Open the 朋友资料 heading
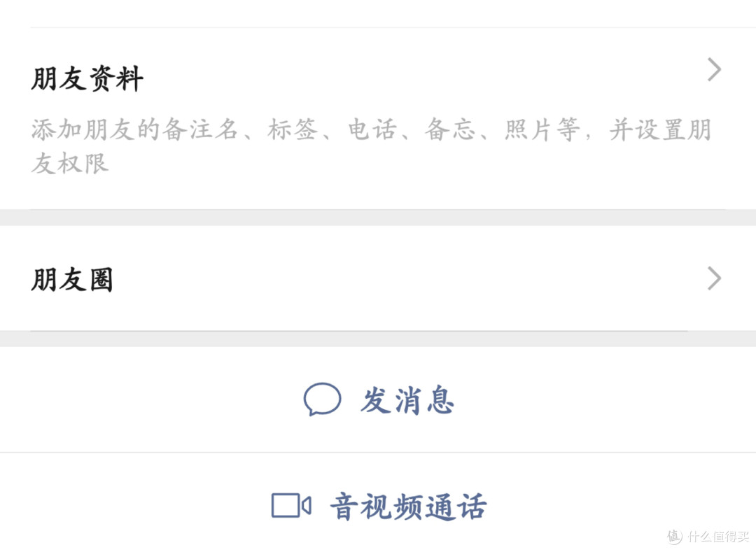The width and height of the screenshot is (756, 552). pyautogui.click(x=87, y=79)
